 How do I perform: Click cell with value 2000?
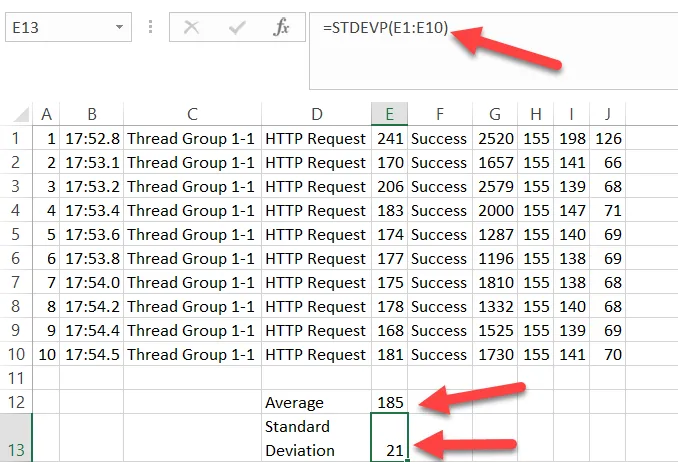point(495,210)
